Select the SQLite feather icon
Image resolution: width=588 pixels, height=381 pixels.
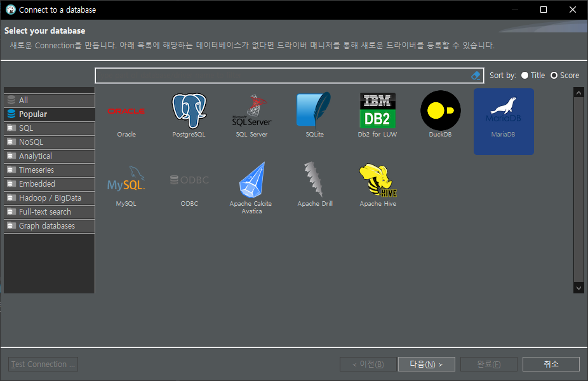314,110
